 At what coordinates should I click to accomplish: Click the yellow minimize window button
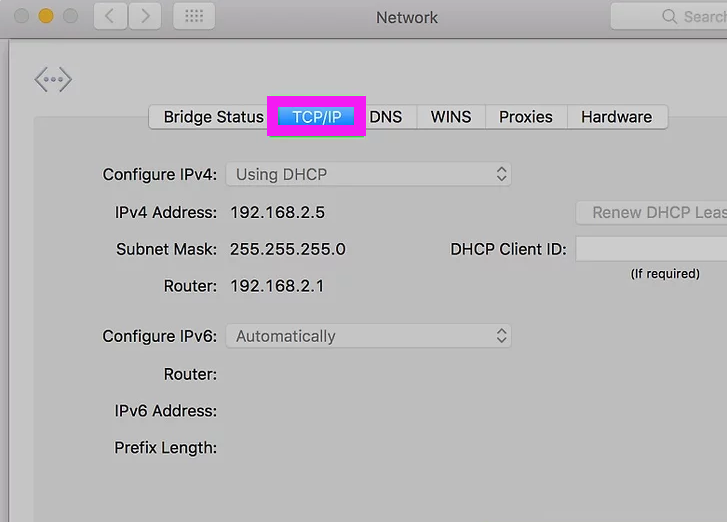(45, 16)
